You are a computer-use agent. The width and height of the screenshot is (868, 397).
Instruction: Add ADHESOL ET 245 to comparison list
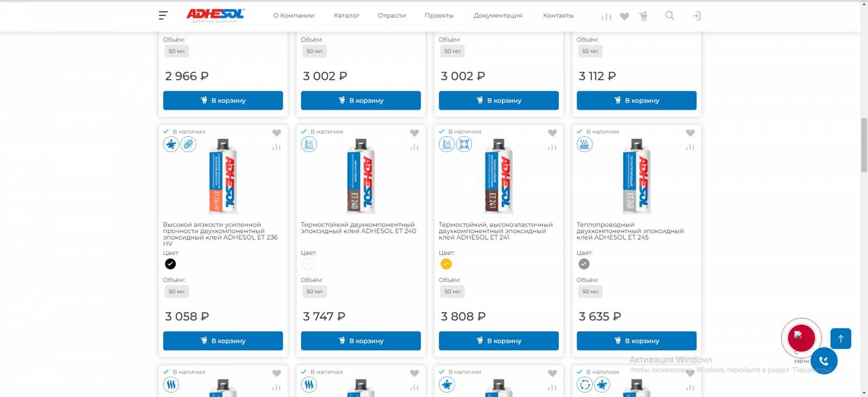(x=690, y=147)
